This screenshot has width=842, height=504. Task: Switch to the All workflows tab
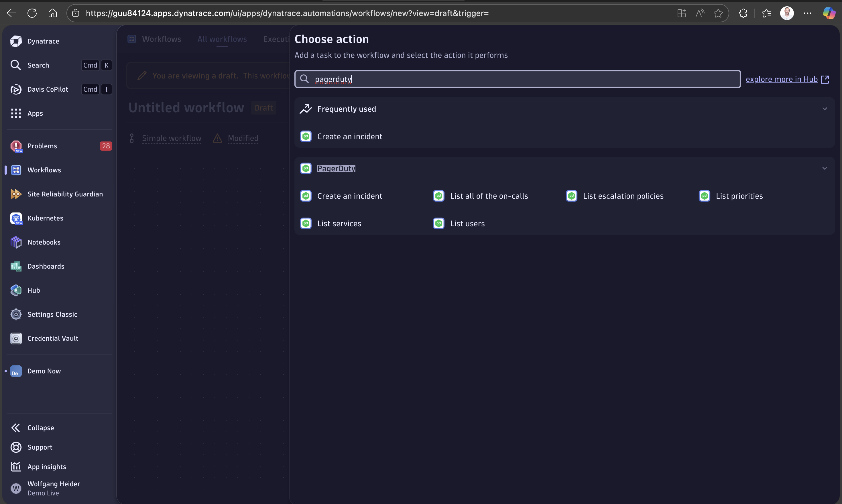point(222,39)
